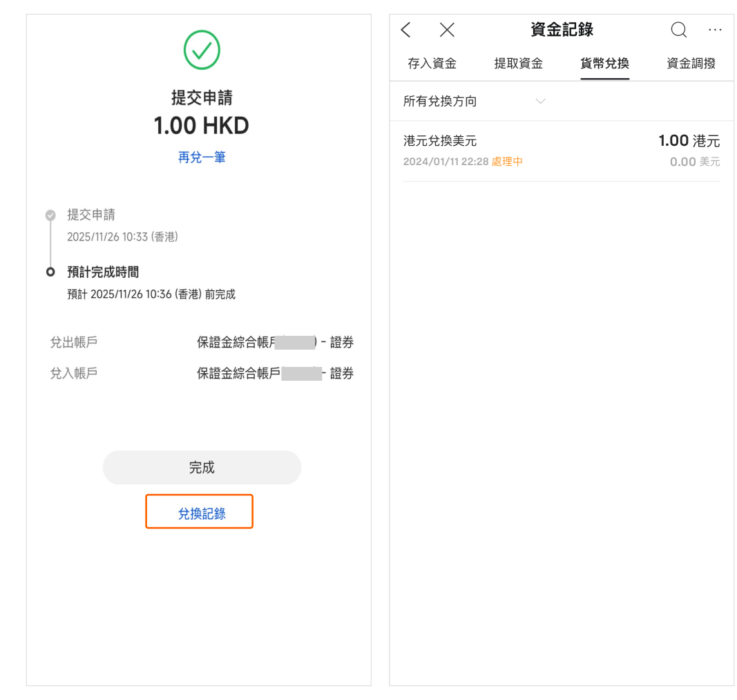Click the orange 處理中 status label

507,162
